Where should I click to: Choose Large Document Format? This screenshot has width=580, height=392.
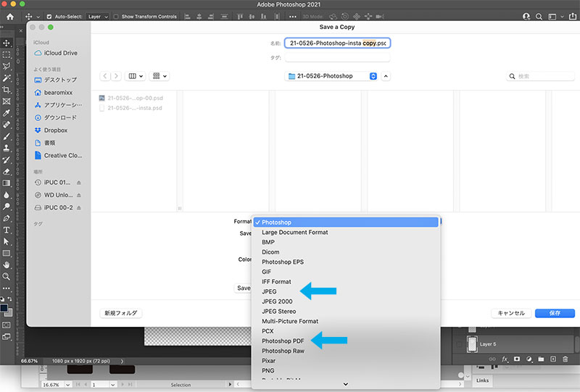pyautogui.click(x=295, y=233)
